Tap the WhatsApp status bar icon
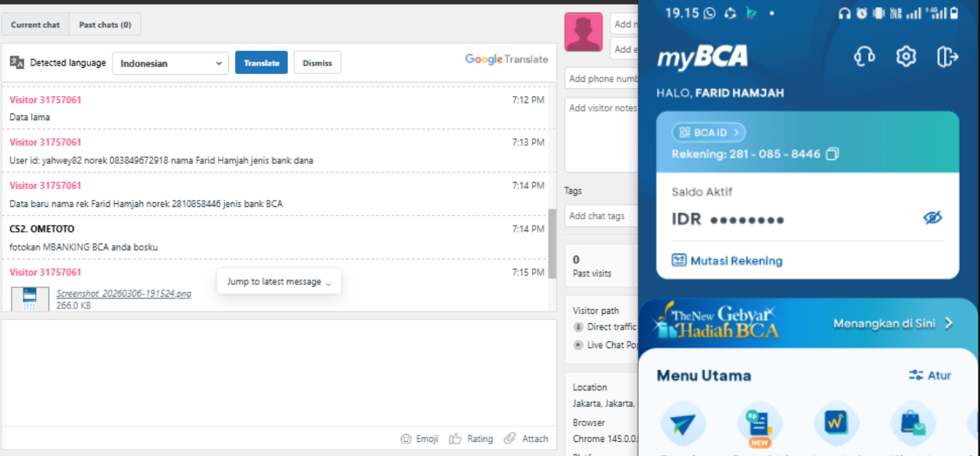This screenshot has height=456, width=980. coord(710,13)
